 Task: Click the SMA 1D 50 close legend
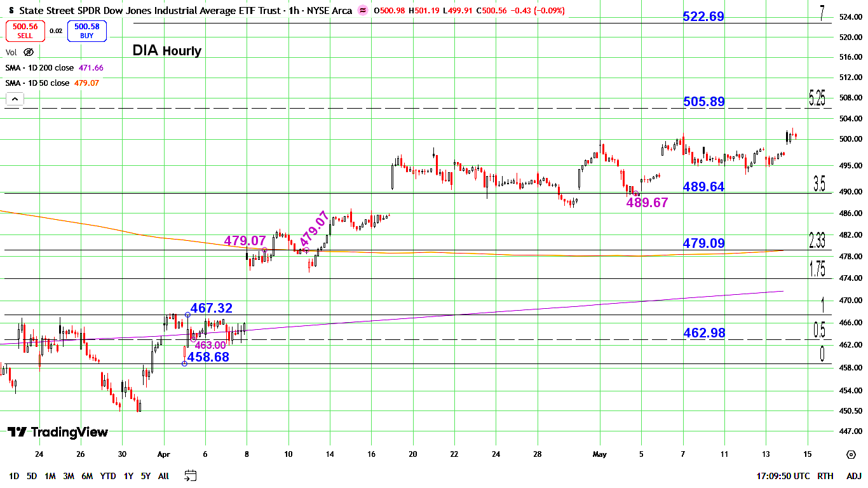coord(37,83)
